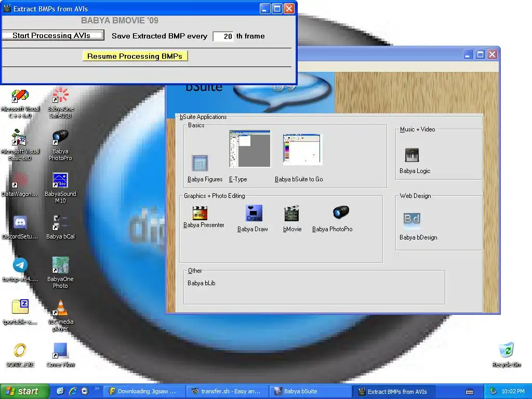Open the Windows Start menu
532x399 pixels.
click(x=24, y=391)
